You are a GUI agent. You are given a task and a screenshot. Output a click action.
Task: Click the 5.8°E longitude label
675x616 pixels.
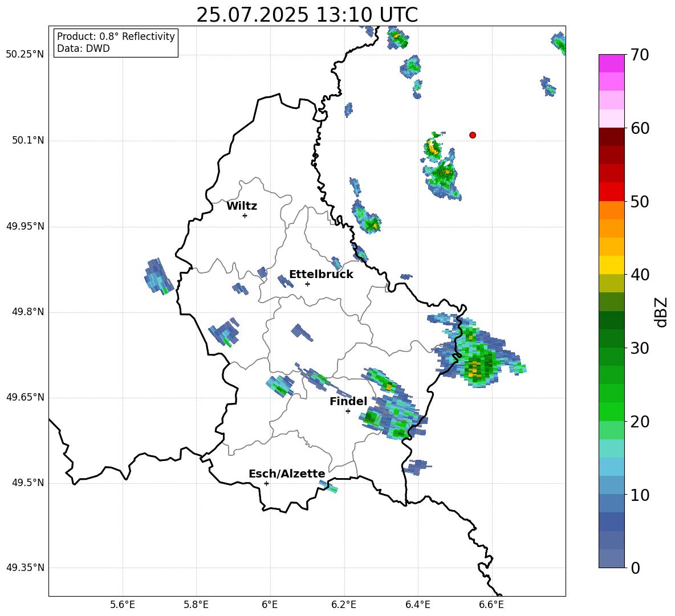tap(196, 605)
